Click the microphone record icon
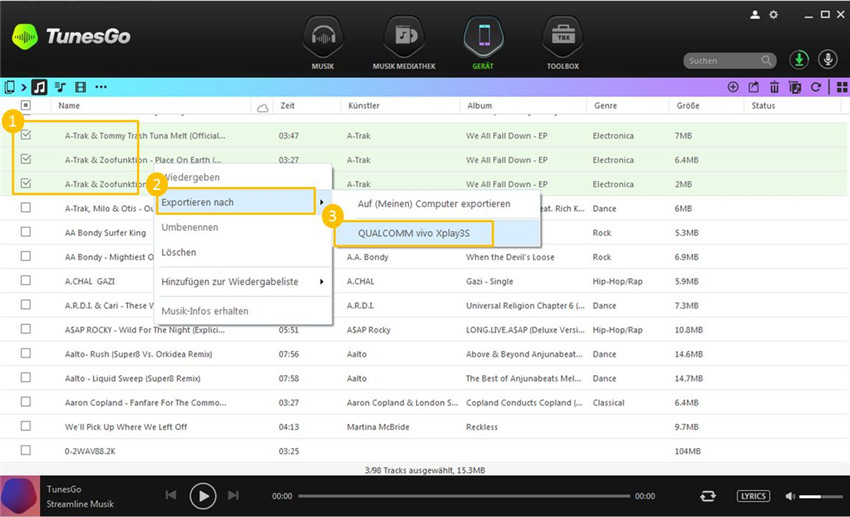850x517 pixels. (828, 60)
